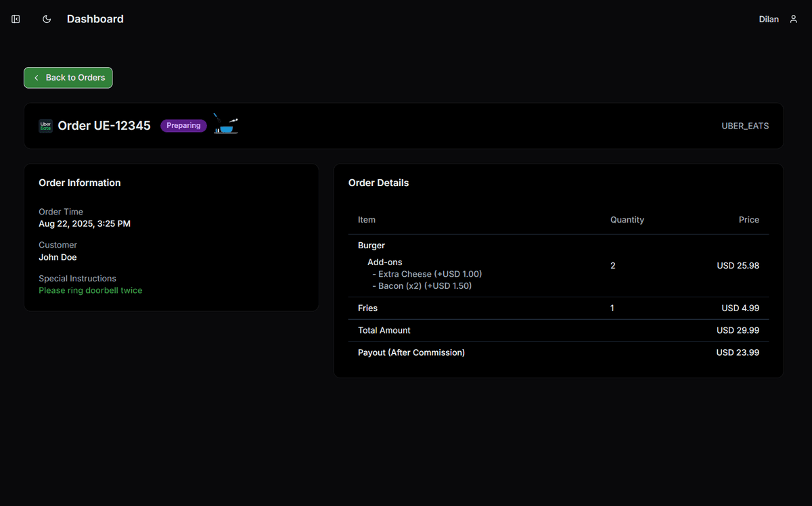The height and width of the screenshot is (506, 812).
Task: Open the user profile icon
Action: pyautogui.click(x=794, y=19)
